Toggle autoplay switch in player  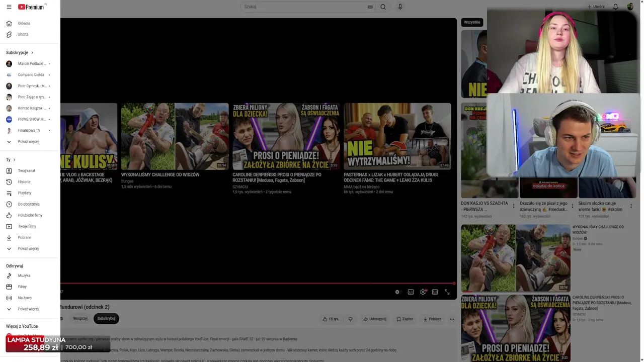[x=397, y=292]
